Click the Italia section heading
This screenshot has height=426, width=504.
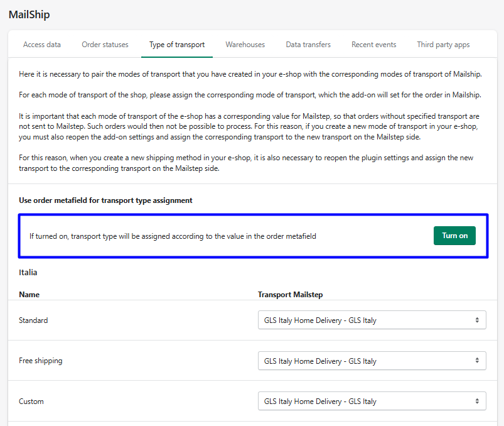pyautogui.click(x=28, y=273)
